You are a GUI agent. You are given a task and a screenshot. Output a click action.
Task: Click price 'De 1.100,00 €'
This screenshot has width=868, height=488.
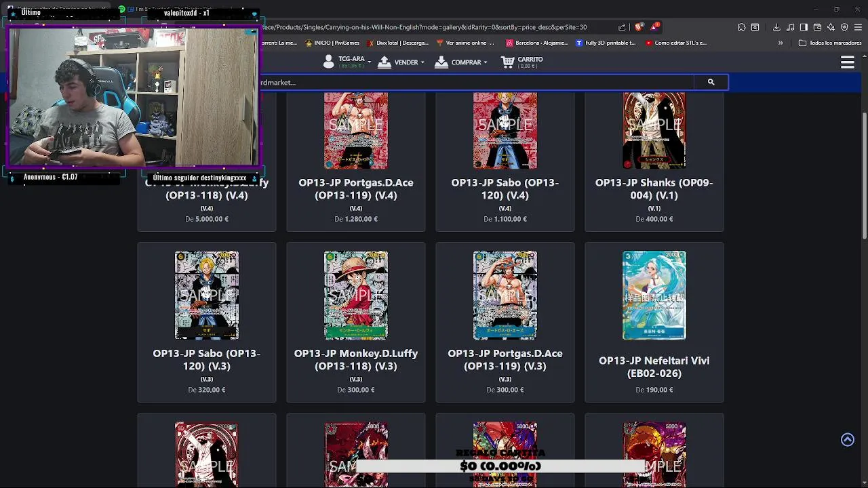coord(505,219)
